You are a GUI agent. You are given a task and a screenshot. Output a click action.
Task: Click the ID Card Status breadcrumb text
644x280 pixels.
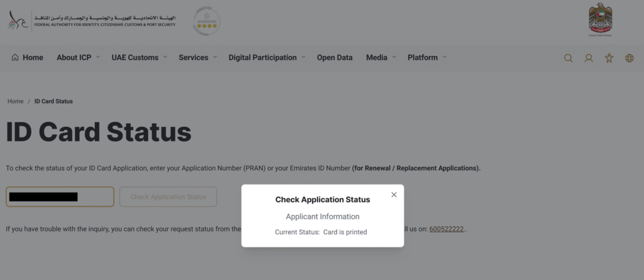(53, 101)
